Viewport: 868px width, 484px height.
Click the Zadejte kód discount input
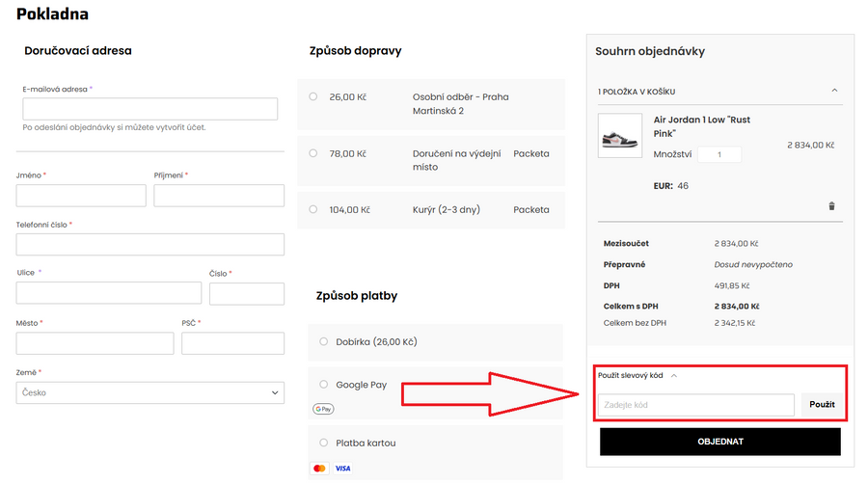pyautogui.click(x=695, y=405)
